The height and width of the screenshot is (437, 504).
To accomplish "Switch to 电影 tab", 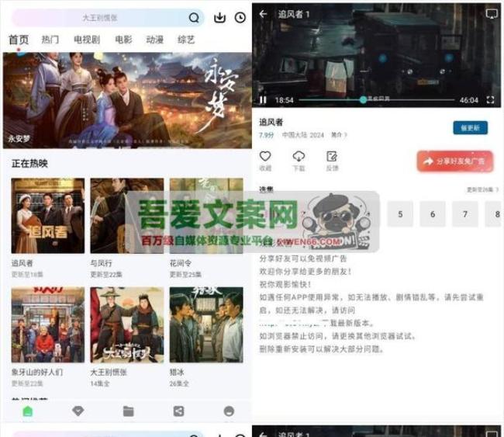I will [123, 40].
